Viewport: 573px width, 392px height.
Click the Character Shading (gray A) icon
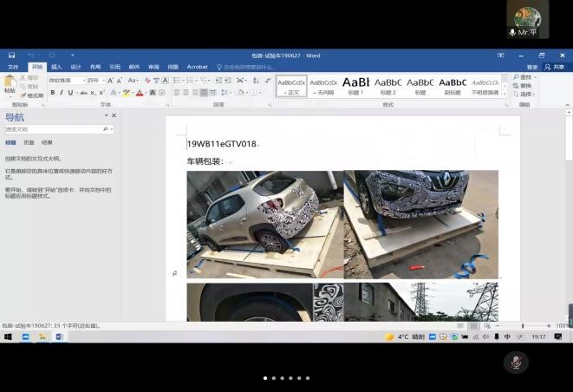click(x=153, y=93)
